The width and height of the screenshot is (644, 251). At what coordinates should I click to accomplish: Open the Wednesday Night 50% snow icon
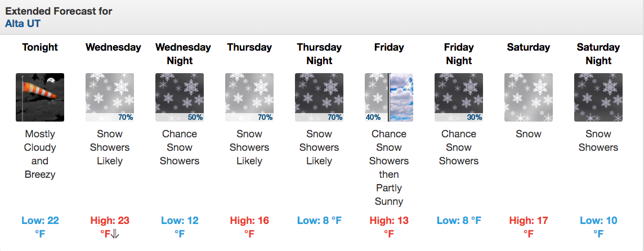180,97
